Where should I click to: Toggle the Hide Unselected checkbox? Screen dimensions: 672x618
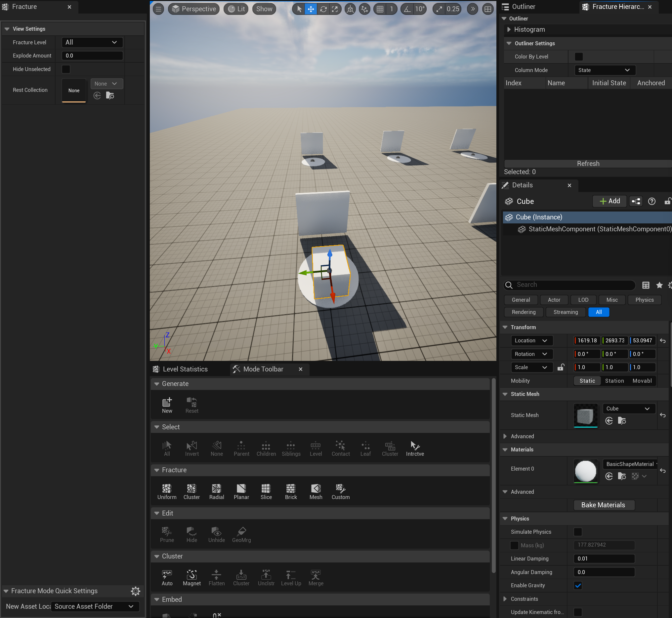[x=66, y=69]
